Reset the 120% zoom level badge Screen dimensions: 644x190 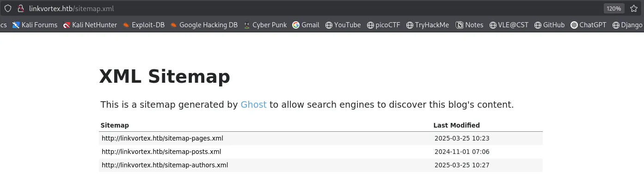614,8
